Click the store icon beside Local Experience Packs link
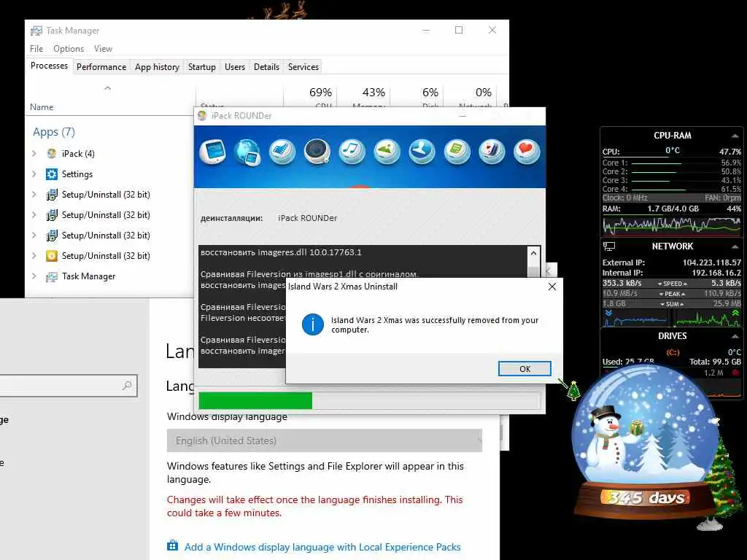 tap(172, 545)
